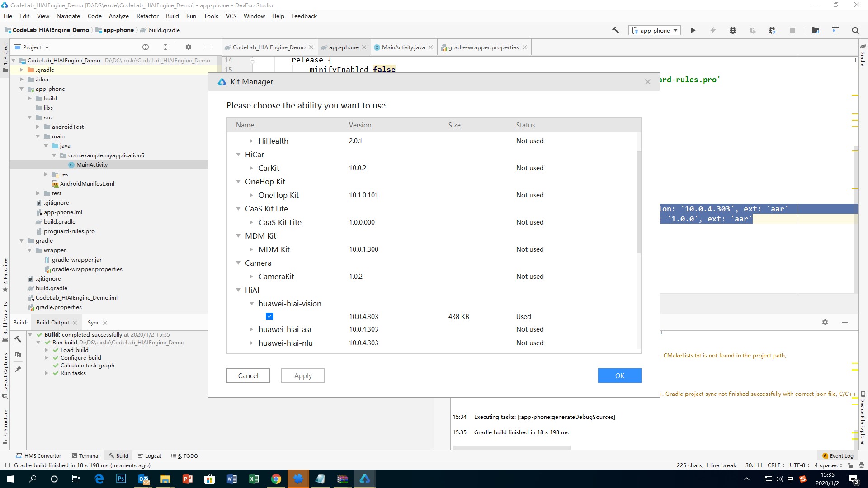Open the Feedback menu

click(x=304, y=16)
